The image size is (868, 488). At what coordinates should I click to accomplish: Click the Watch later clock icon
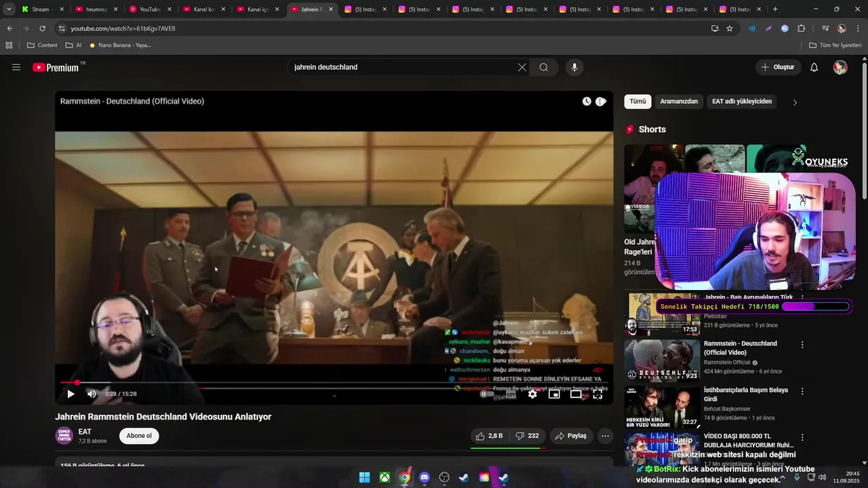click(587, 101)
